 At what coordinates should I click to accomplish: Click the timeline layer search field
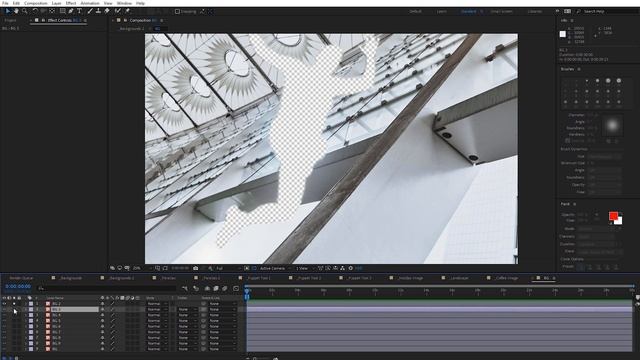(x=106, y=288)
